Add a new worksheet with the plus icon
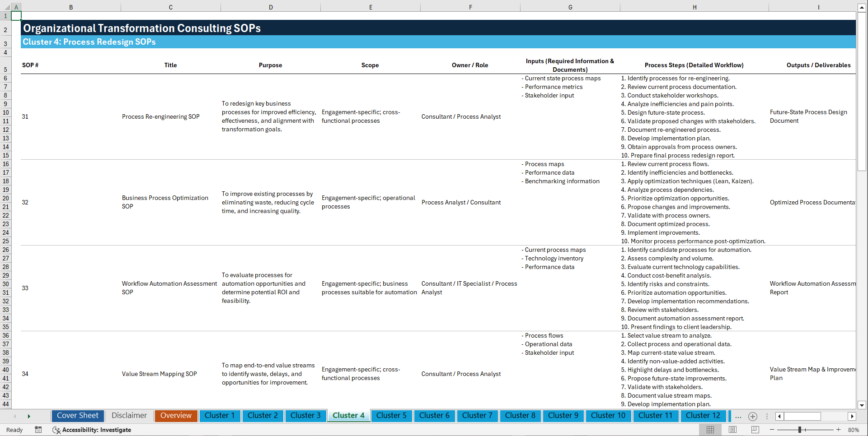Image resolution: width=868 pixels, height=436 pixels. tap(752, 416)
